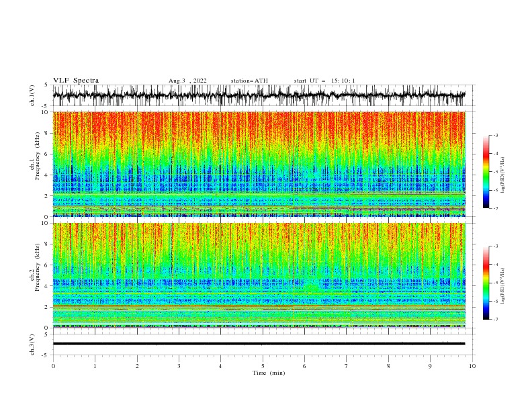Screen dimensions: 532x411
Task: Click the ch.3 flat voltage trace
Action: [x=259, y=344]
